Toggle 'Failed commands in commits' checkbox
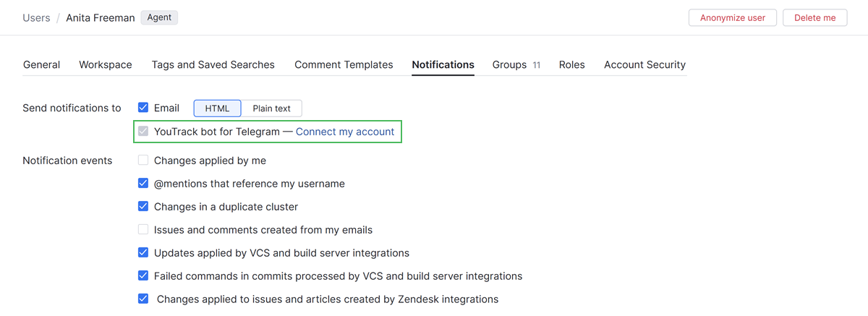This screenshot has width=868, height=316. [143, 276]
